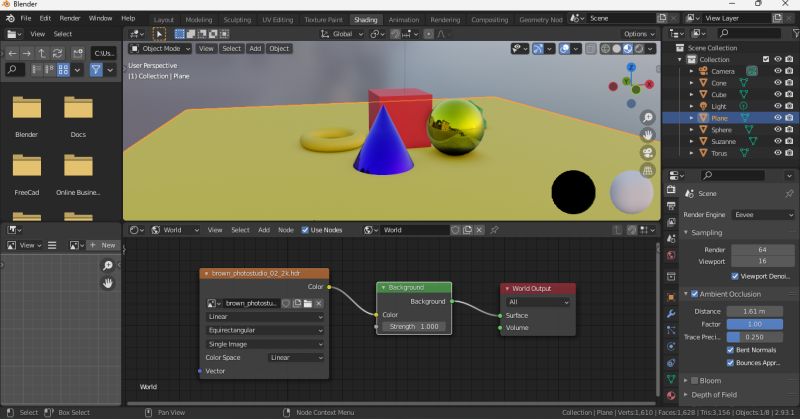
Task: Go forward in the file browser
Action: [x=27, y=53]
